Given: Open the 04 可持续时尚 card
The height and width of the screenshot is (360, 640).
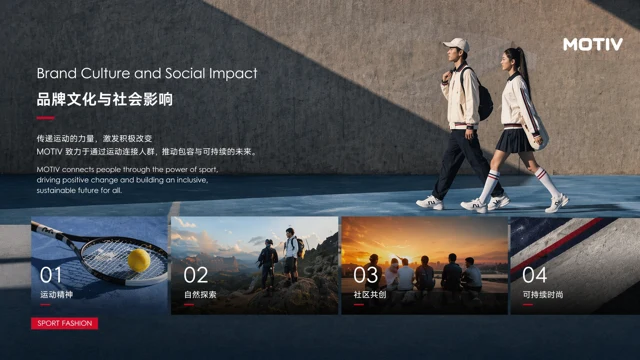Looking at the screenshot, I should point(575,266).
